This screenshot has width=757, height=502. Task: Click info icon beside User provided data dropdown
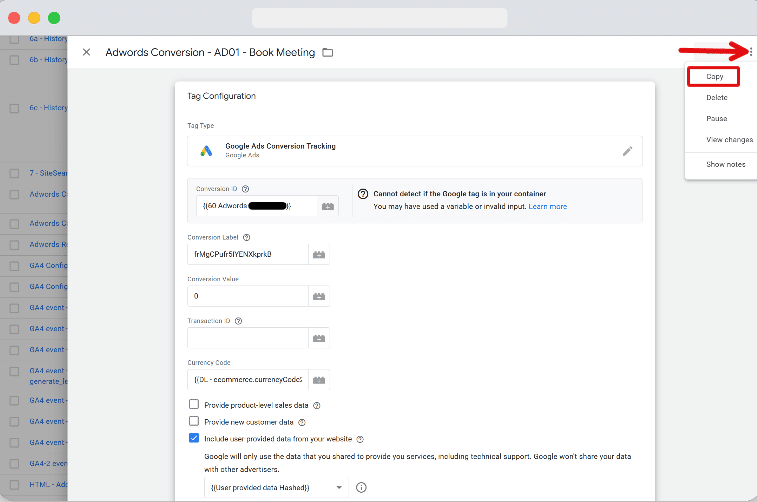(361, 488)
